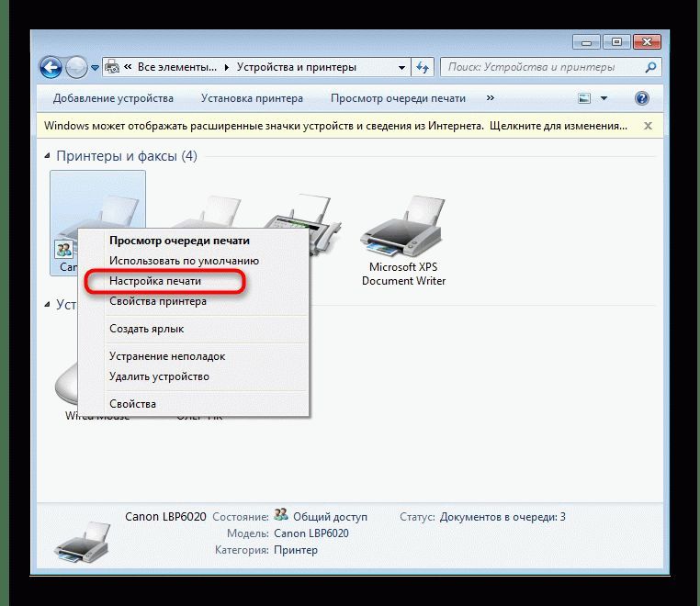Click Добавление устройства toolbar button
Image resolution: width=700 pixels, height=606 pixels.
click(x=113, y=98)
